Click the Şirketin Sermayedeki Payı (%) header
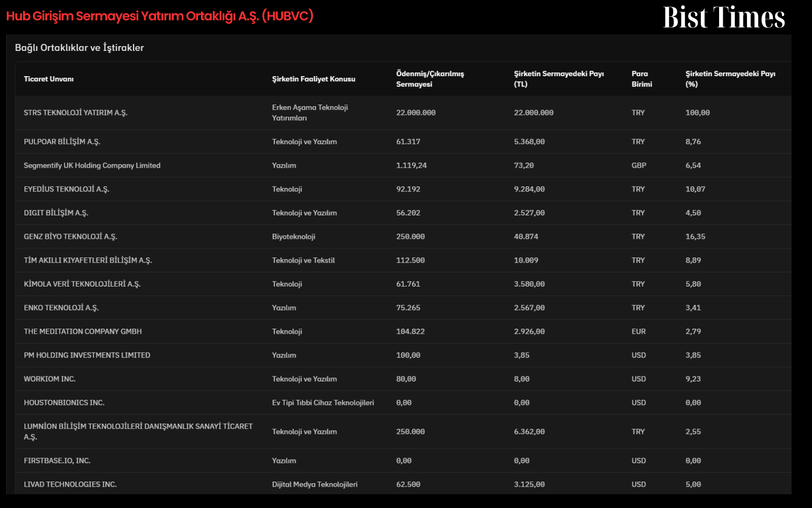 click(730, 79)
